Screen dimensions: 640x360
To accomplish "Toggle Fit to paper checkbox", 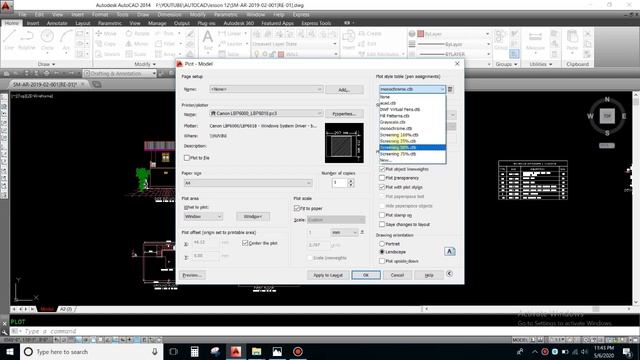I will 297,208.
